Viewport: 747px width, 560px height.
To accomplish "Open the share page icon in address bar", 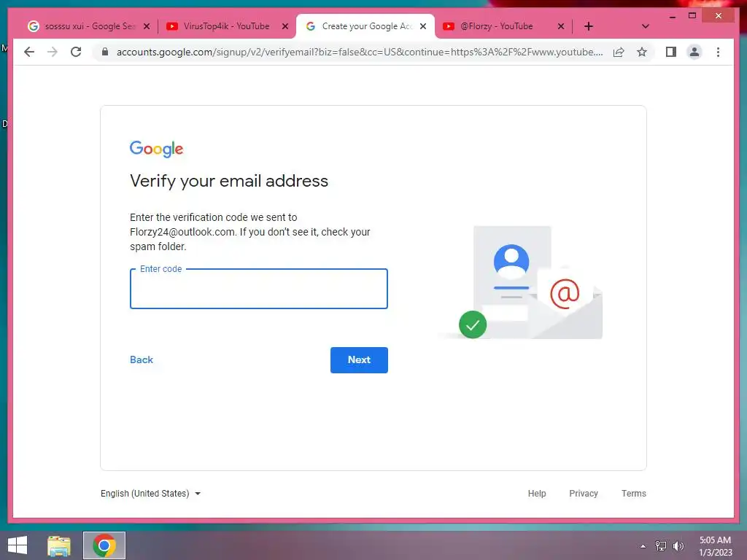I will [x=619, y=52].
